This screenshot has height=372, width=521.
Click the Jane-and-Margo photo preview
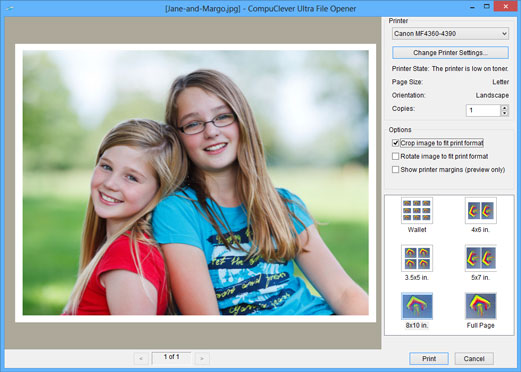196,183
